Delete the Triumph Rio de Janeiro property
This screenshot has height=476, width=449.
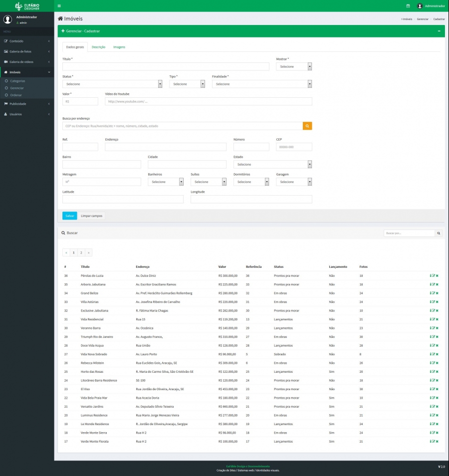437,337
